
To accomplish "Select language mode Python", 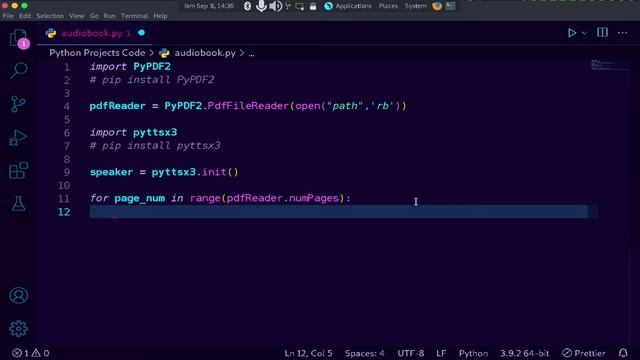I will (473, 353).
